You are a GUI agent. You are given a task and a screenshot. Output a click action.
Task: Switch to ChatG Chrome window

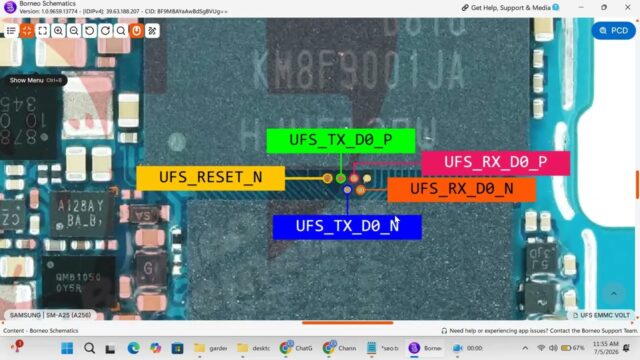pos(297,348)
